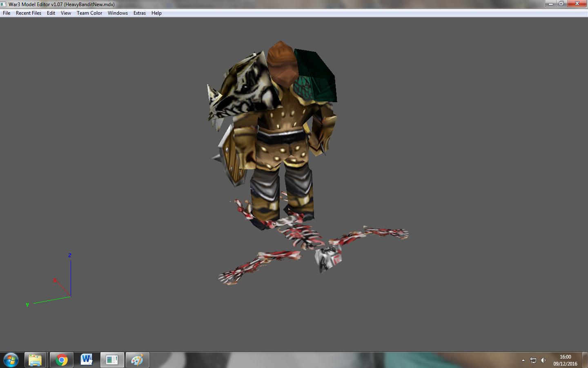
Task: Open Microsoft Word from the taskbar
Action: (87, 360)
